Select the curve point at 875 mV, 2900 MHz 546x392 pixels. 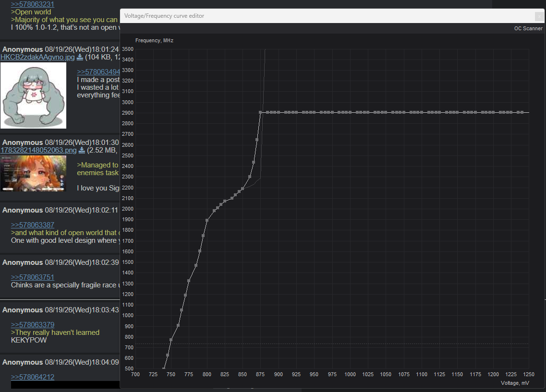point(260,112)
